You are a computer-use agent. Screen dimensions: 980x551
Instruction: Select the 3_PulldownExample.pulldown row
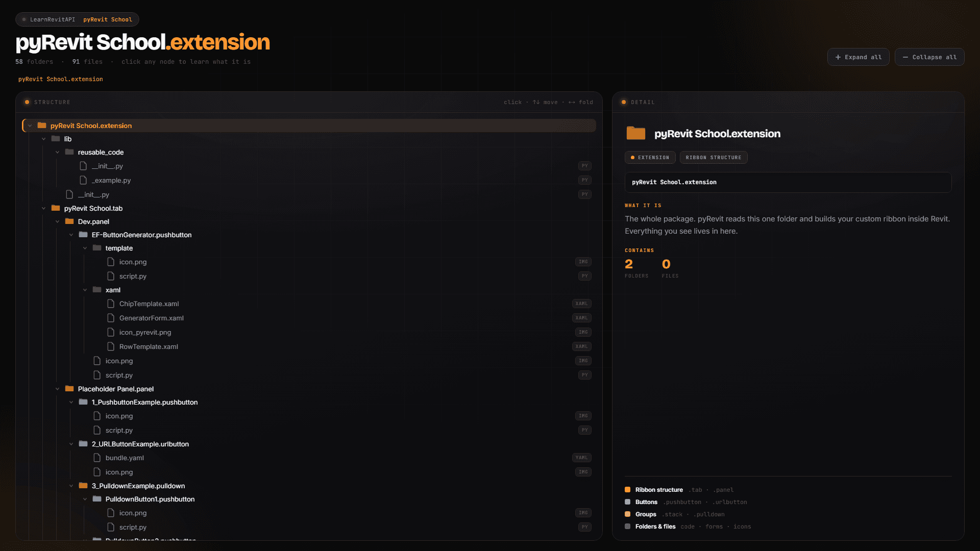330,486
